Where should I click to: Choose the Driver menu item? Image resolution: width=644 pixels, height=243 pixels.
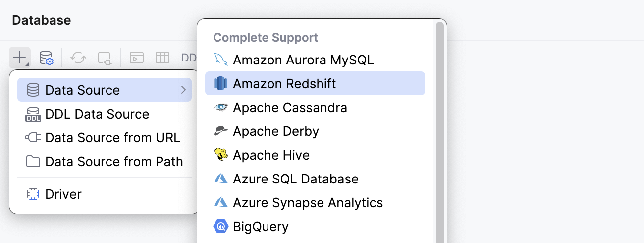63,194
